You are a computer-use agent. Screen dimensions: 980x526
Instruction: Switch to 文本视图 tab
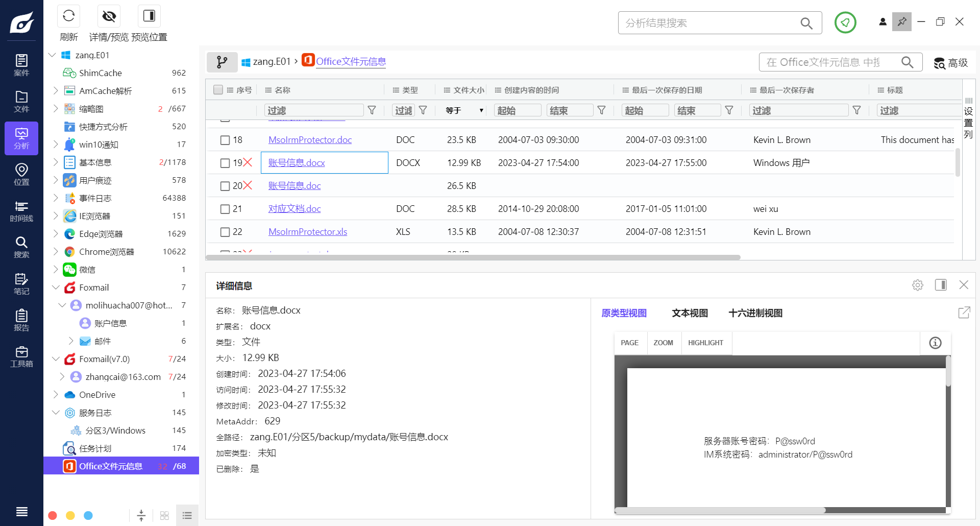[690, 313]
